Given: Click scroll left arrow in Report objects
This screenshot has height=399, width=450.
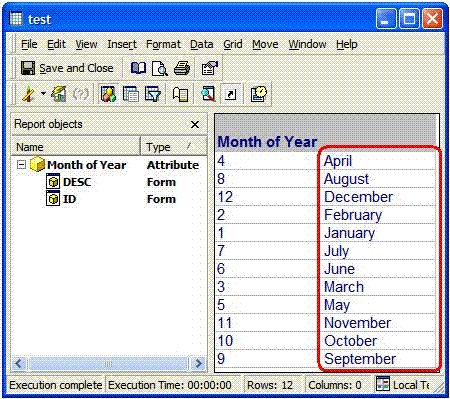Looking at the screenshot, I should click(19, 363).
